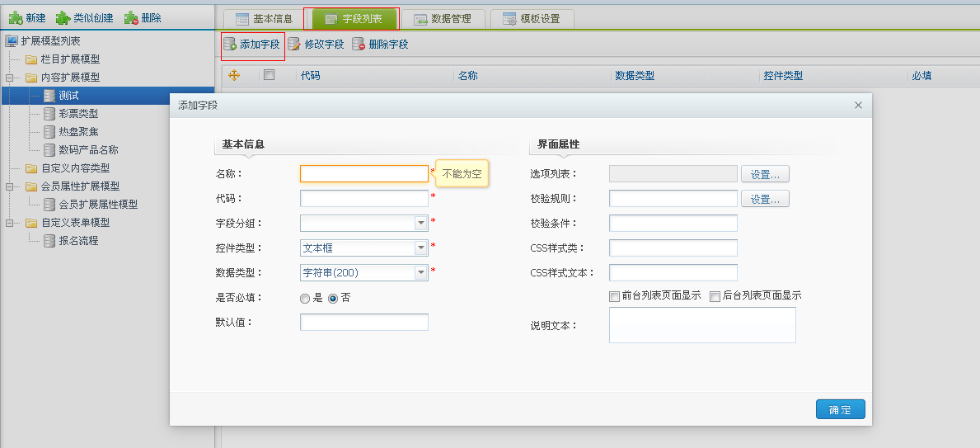This screenshot has width=980, height=448.
Task: Click the 删除字段 delete field icon
Action: click(359, 44)
